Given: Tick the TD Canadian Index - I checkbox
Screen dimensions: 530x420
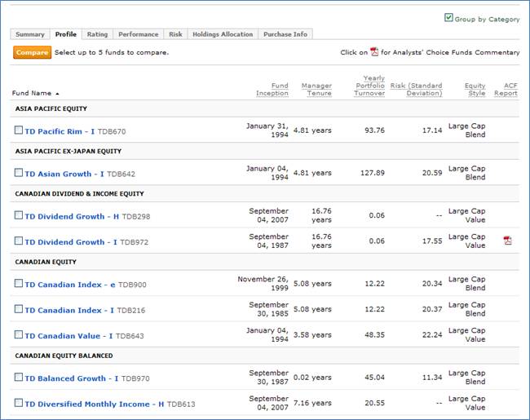Looking at the screenshot, I should tap(19, 309).
